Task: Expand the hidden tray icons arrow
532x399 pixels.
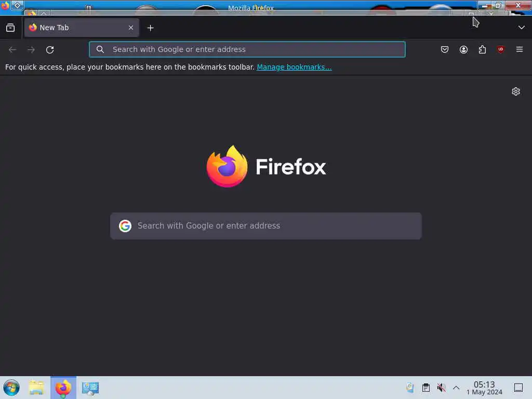Action: pos(456,388)
